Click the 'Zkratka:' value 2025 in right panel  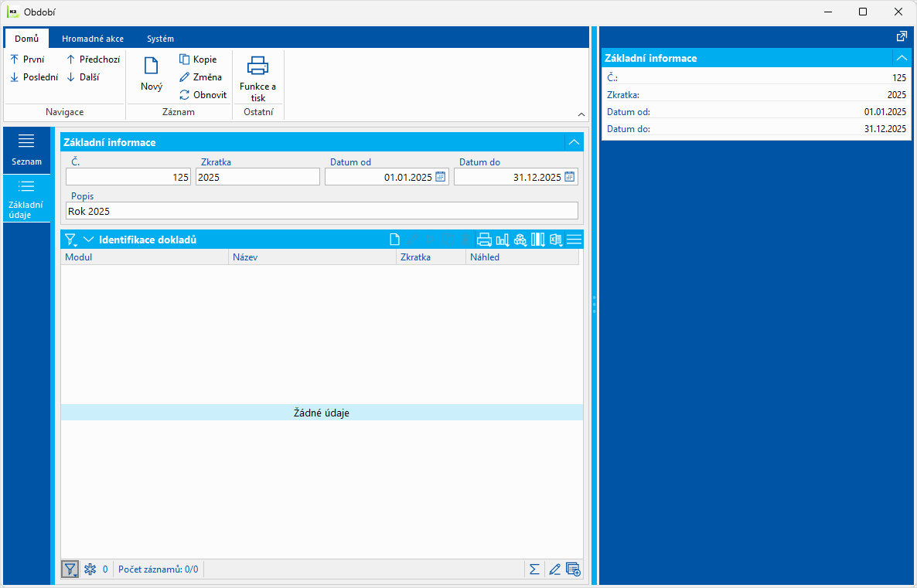pyautogui.click(x=897, y=95)
